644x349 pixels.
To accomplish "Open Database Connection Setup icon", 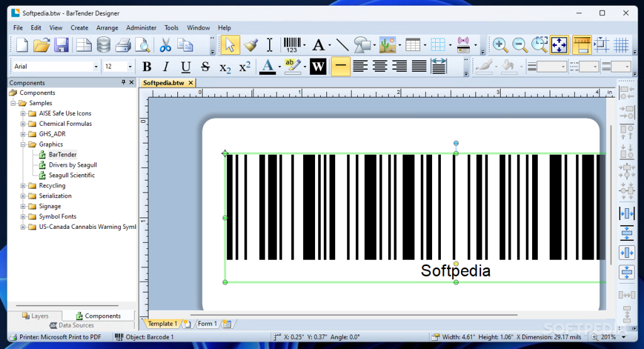I will pyautogui.click(x=103, y=45).
